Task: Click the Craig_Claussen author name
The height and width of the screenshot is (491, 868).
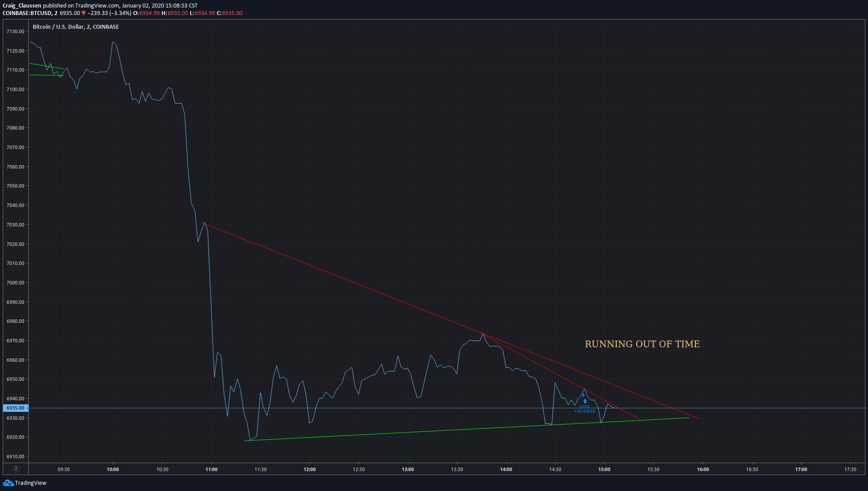Action: point(22,6)
